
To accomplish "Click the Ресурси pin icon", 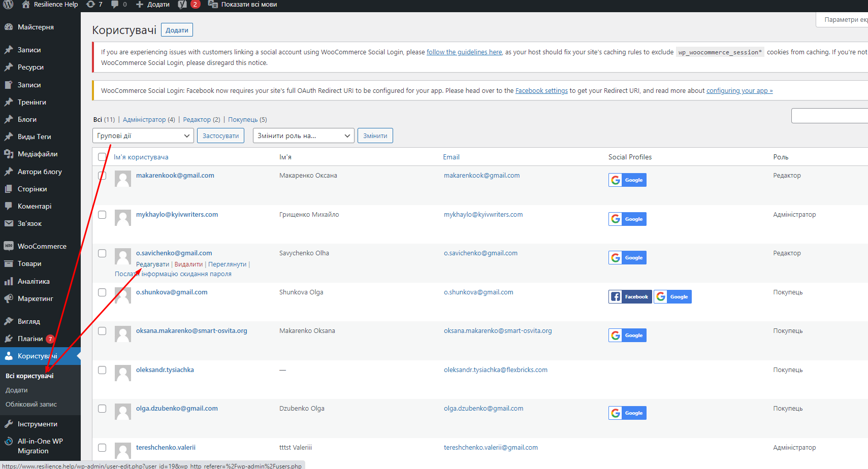I will pos(9,67).
